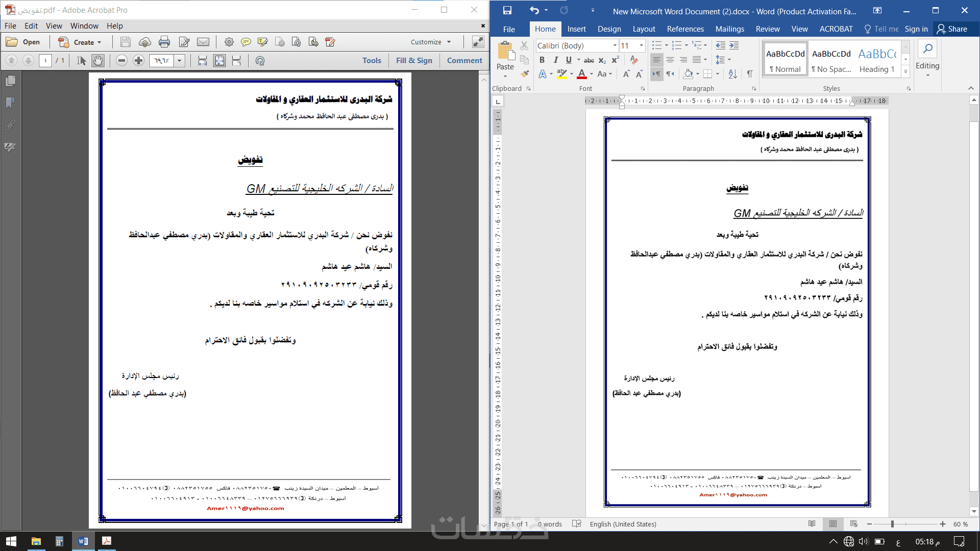Open the References ribbon tab
This screenshot has width=980, height=551.
pyautogui.click(x=685, y=29)
